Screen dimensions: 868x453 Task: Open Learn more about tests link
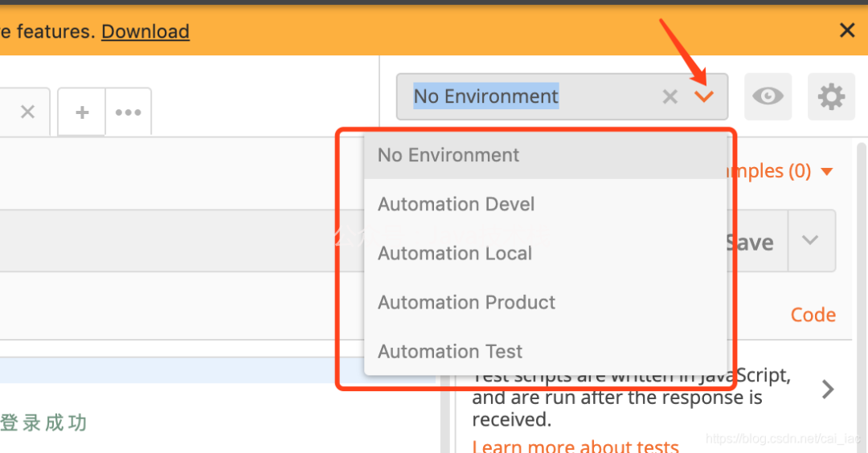coord(575,446)
